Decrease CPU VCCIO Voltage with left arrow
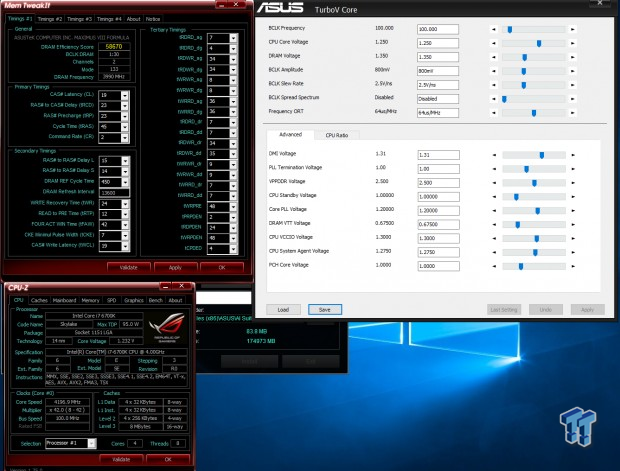The width and height of the screenshot is (620, 471). 494,238
